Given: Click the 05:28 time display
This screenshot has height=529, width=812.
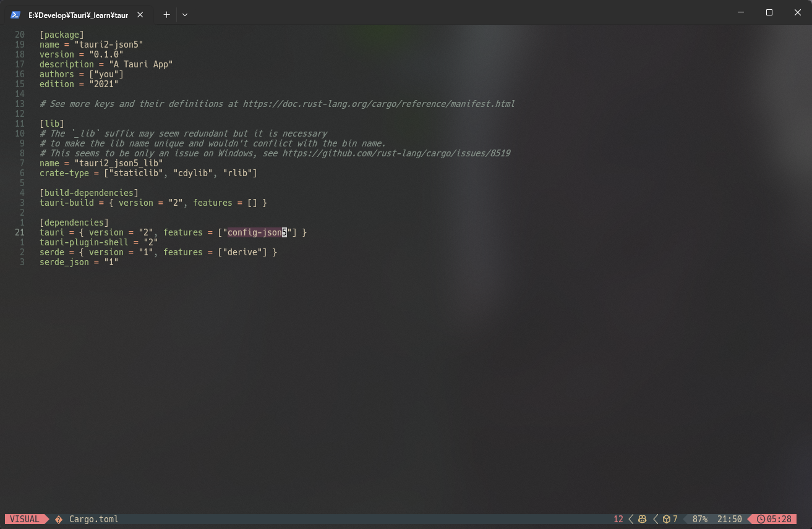Looking at the screenshot, I should point(779,519).
